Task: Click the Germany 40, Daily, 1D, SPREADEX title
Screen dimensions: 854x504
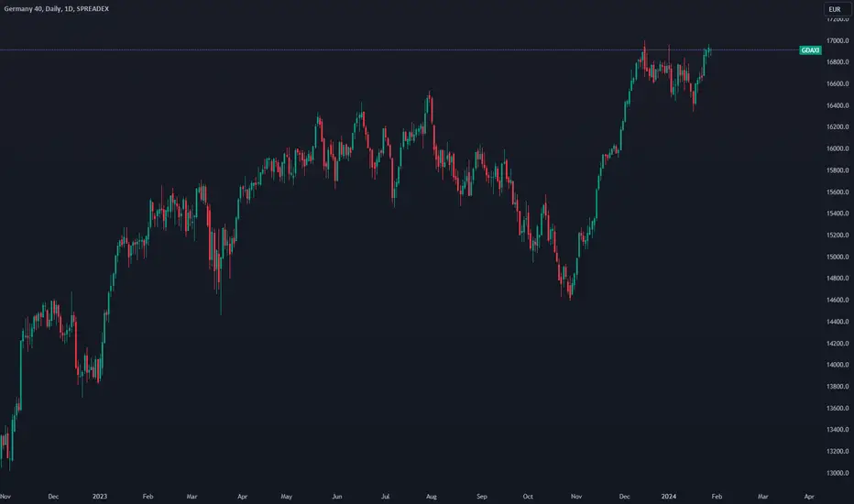Action: [x=57, y=9]
